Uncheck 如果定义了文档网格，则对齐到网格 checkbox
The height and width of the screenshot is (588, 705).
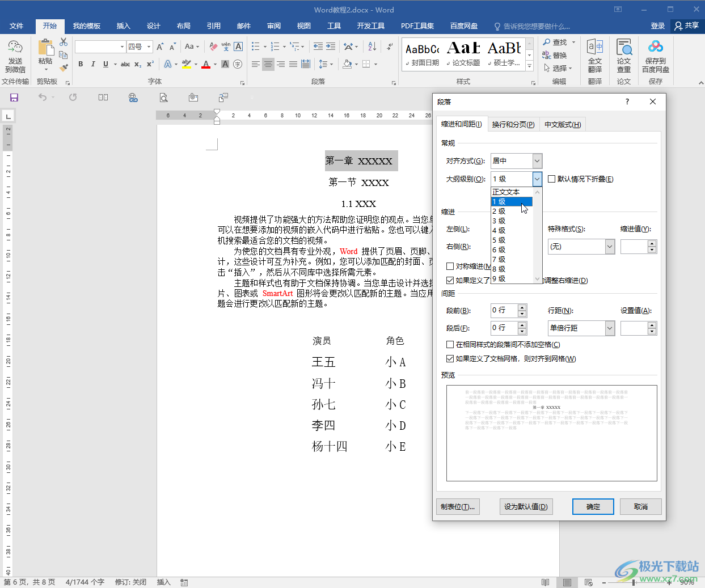[x=450, y=359]
